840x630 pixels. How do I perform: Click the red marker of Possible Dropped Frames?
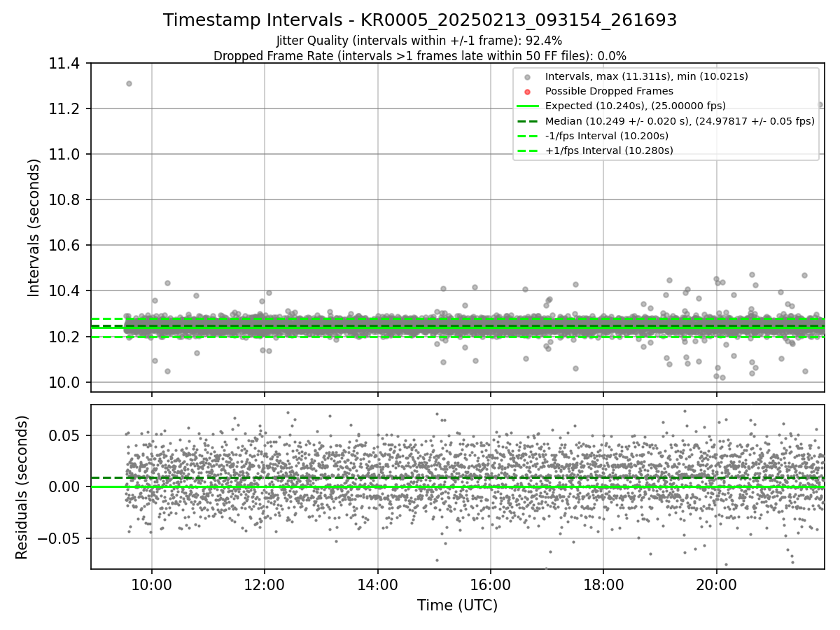tap(528, 92)
